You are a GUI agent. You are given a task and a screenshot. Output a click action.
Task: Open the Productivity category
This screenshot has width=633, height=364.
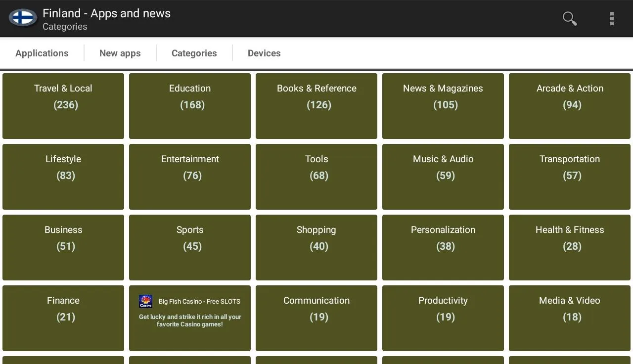tap(443, 318)
